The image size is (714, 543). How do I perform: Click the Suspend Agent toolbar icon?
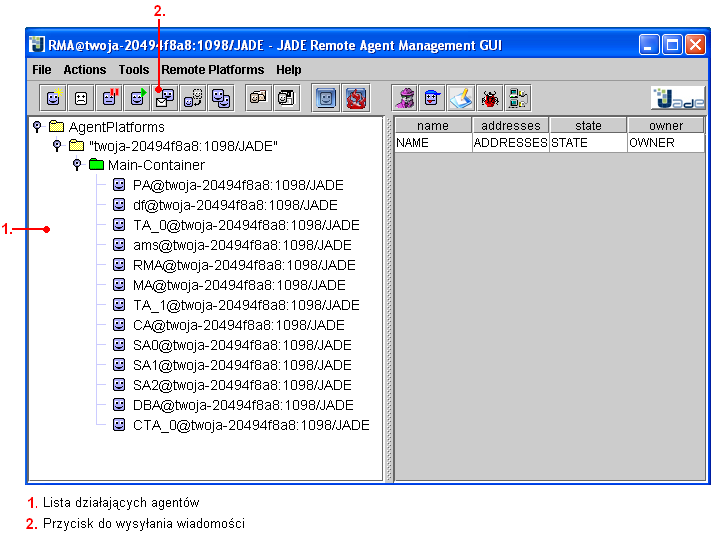109,98
